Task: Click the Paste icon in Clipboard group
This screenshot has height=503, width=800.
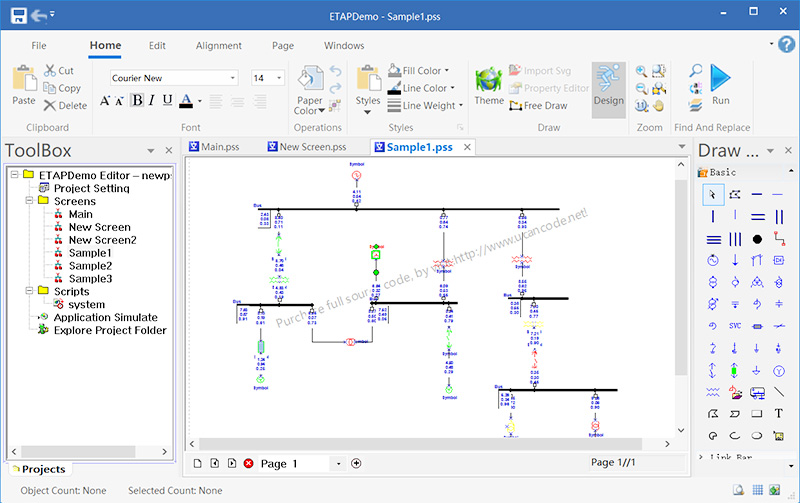Action: pyautogui.click(x=24, y=79)
